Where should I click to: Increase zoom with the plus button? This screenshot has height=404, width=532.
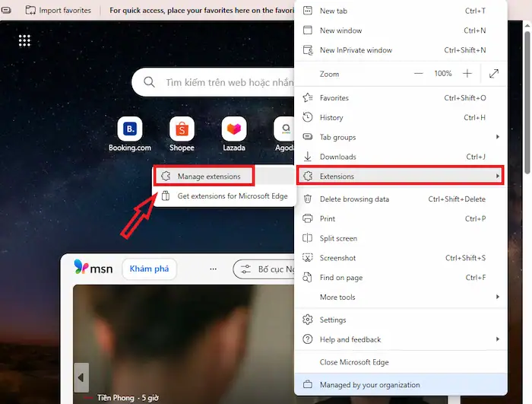click(x=467, y=74)
